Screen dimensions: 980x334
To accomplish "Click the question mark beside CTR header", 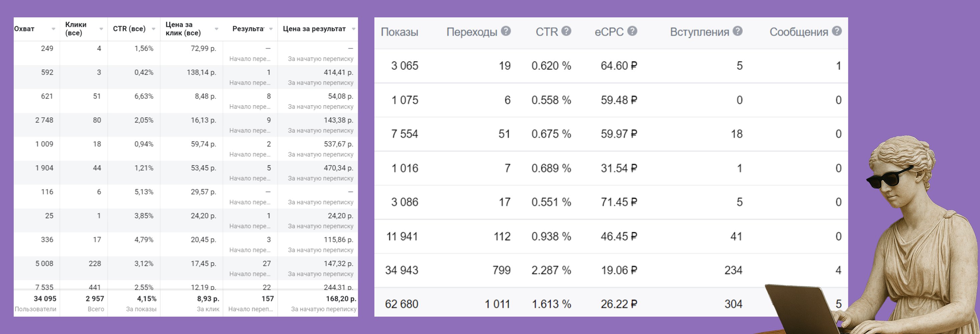I will [x=566, y=31].
